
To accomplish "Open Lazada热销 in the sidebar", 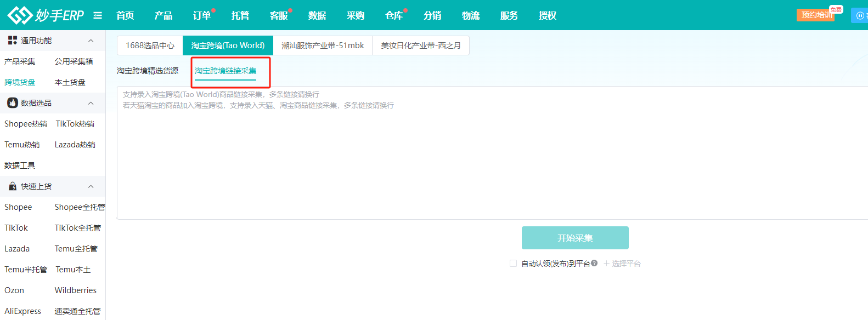I will pos(75,145).
